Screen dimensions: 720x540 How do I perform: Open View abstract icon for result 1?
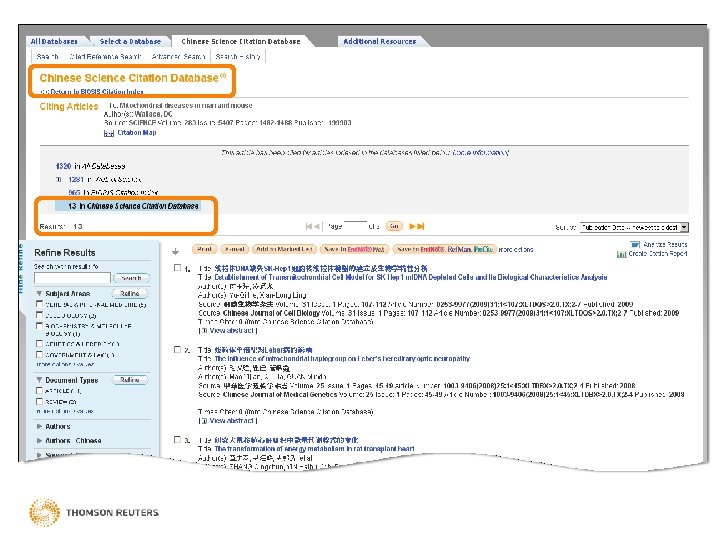pyautogui.click(x=202, y=331)
